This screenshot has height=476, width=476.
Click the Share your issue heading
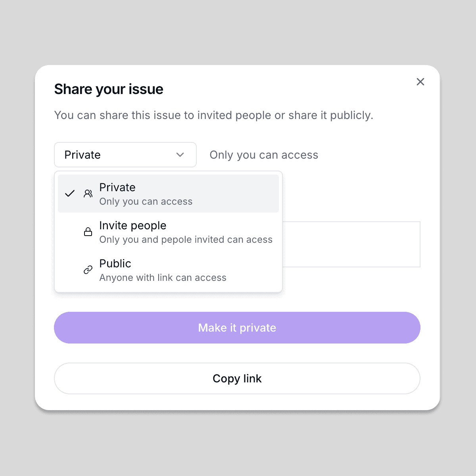[x=109, y=89]
